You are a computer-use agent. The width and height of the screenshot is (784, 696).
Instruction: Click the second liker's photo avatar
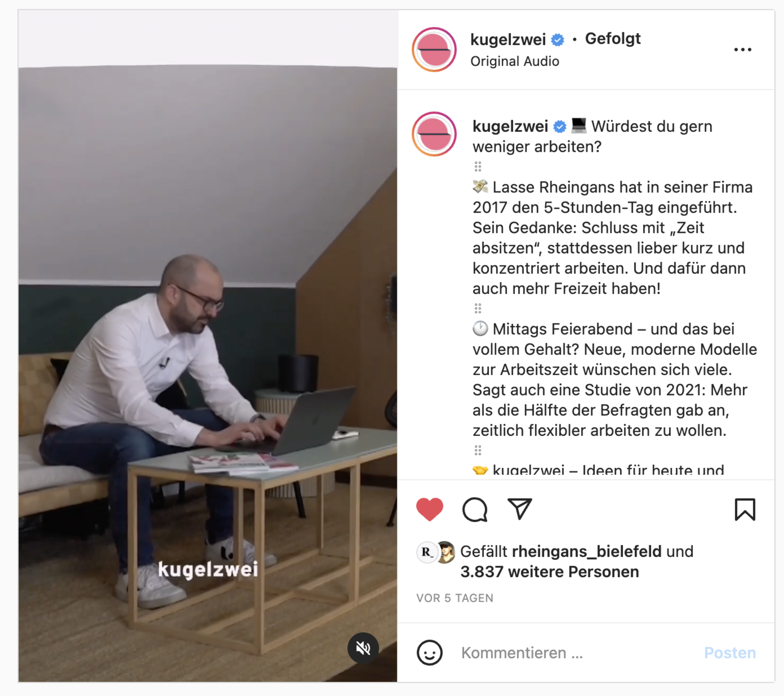click(447, 553)
